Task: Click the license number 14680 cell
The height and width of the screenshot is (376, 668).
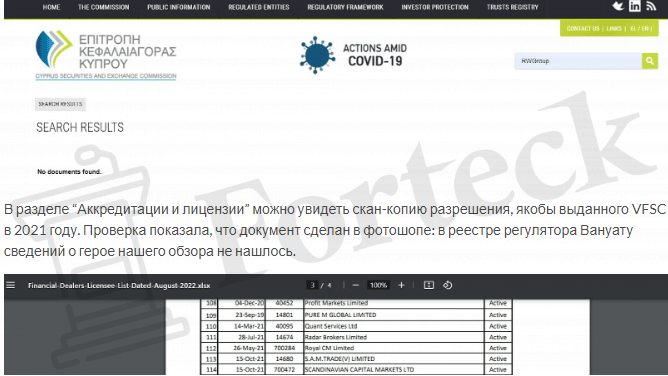Action: tap(284, 359)
